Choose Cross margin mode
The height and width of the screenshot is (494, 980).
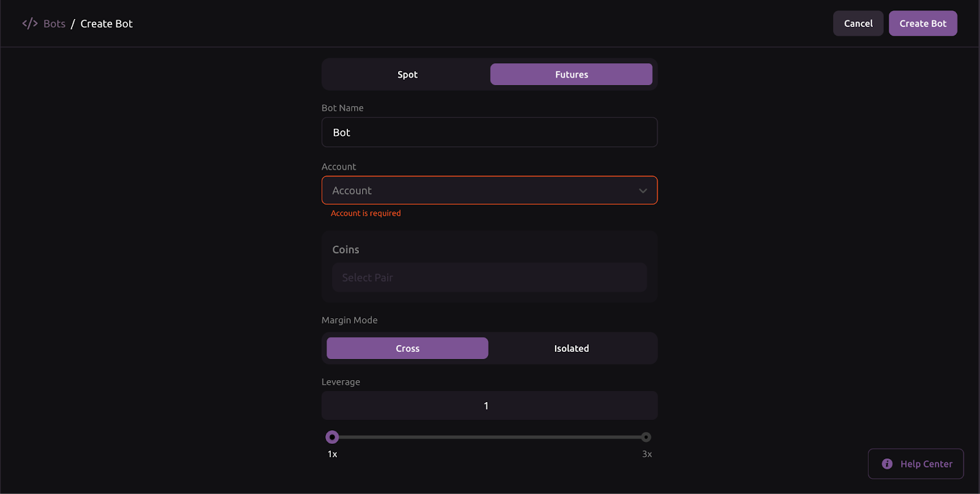[x=407, y=348]
